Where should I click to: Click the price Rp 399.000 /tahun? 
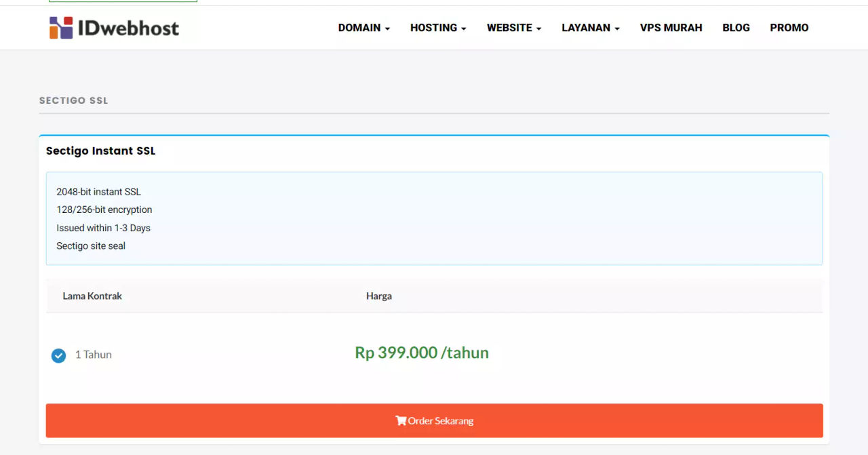422,353
